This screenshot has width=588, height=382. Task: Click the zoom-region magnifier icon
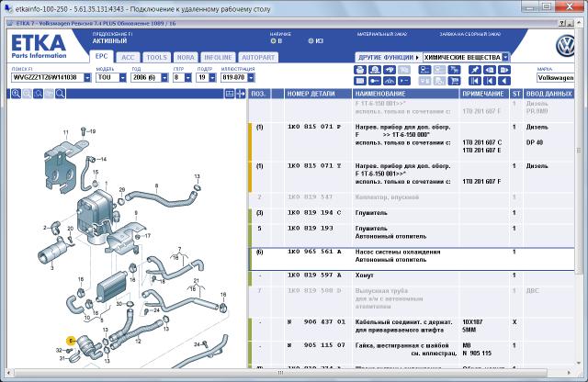click(38, 94)
